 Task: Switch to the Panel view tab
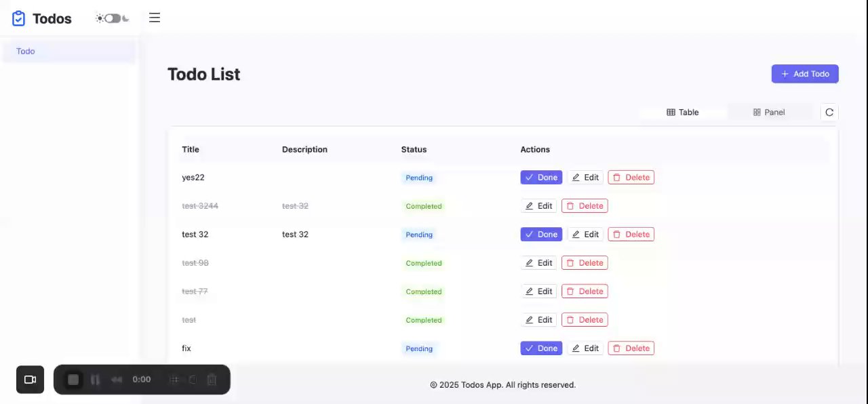(x=769, y=113)
